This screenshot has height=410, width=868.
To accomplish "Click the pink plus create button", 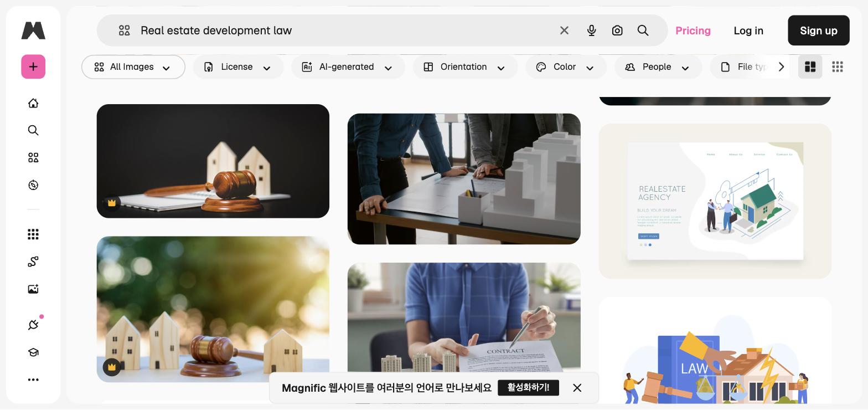I will coord(33,67).
